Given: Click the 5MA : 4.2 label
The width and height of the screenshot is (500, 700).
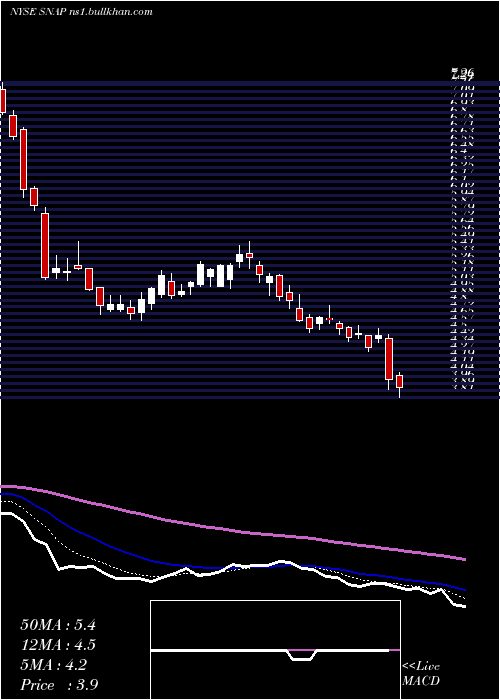Looking at the screenshot, I should (x=53, y=665).
